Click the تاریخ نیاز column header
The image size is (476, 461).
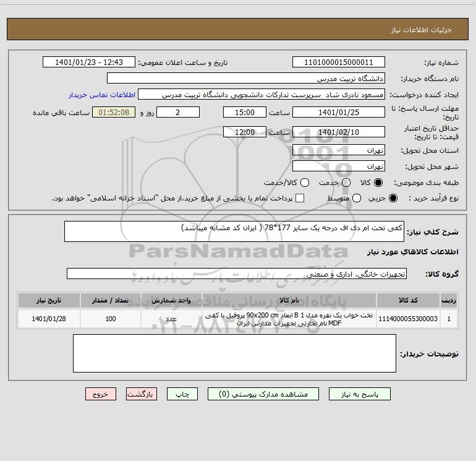(x=49, y=300)
